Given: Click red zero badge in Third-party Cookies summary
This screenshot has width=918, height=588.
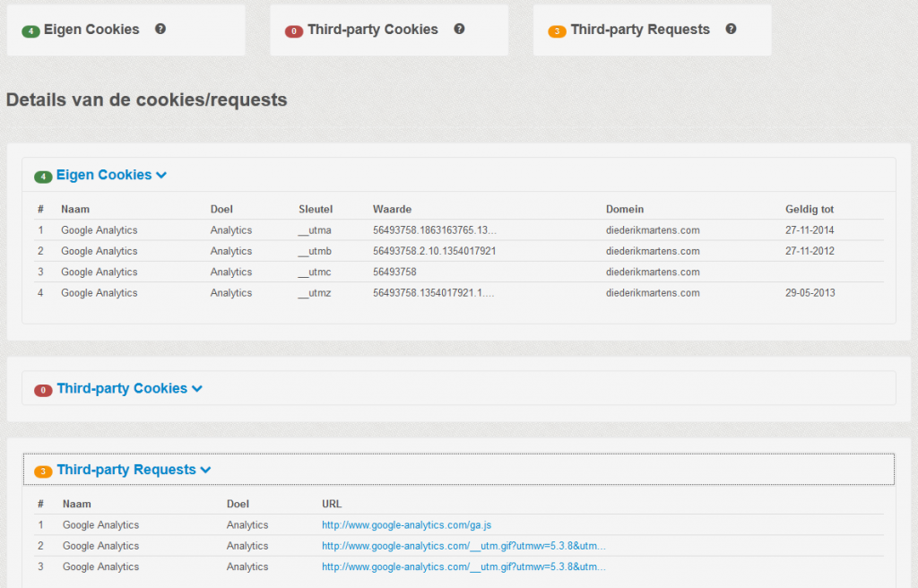Looking at the screenshot, I should point(294,31).
